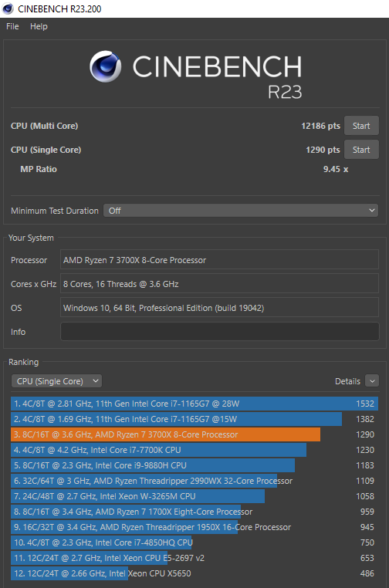The height and width of the screenshot is (588, 389).
Task: Select the highlighted Ryzen 7 3700X ranking entry
Action: click(x=194, y=434)
